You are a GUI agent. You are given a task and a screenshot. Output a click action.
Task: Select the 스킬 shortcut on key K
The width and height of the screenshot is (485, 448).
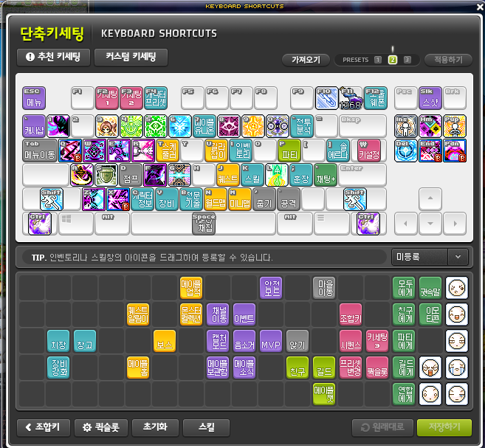pos(252,175)
